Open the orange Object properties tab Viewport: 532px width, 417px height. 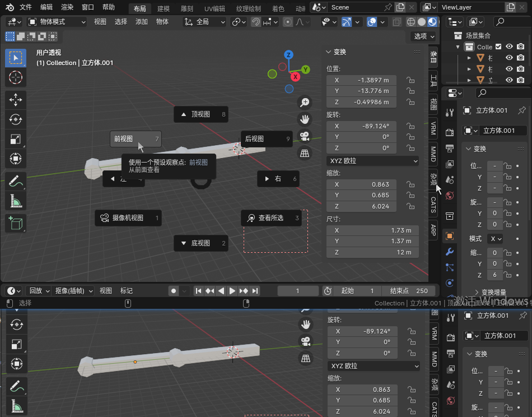[449, 235]
